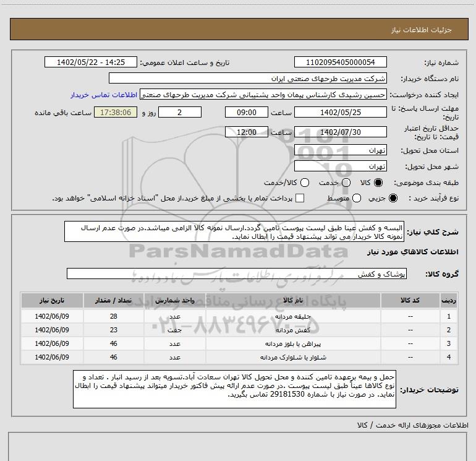
Task: Click quantity 23 in the table
Action: 114,330
